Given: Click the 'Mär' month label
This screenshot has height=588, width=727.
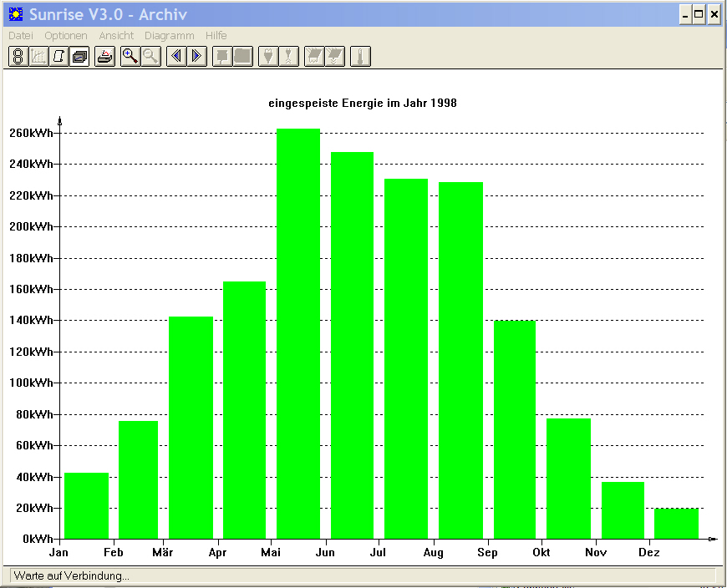Looking at the screenshot, I should (163, 552).
